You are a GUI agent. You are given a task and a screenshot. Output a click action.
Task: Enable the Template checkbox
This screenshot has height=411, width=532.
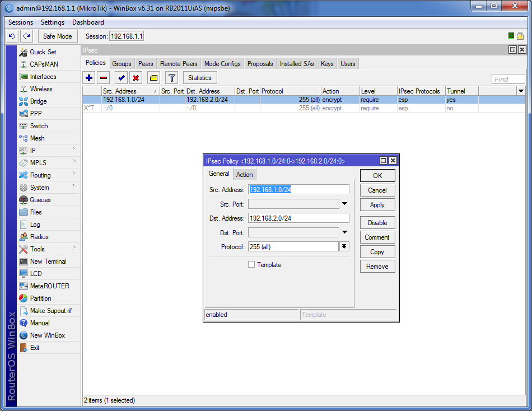tap(251, 265)
